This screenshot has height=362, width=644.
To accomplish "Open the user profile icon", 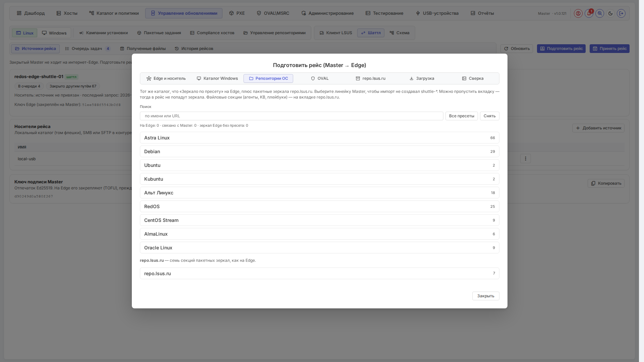I will click(578, 13).
